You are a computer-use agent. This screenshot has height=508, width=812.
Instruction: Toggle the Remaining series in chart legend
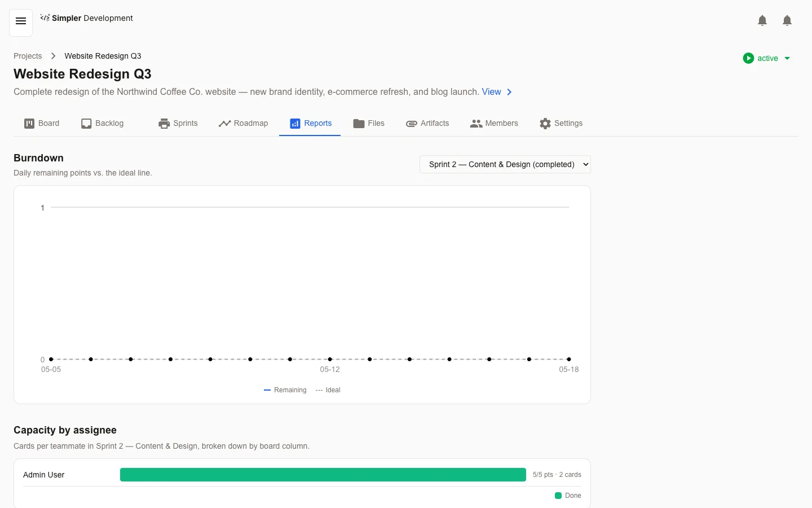[285, 390]
